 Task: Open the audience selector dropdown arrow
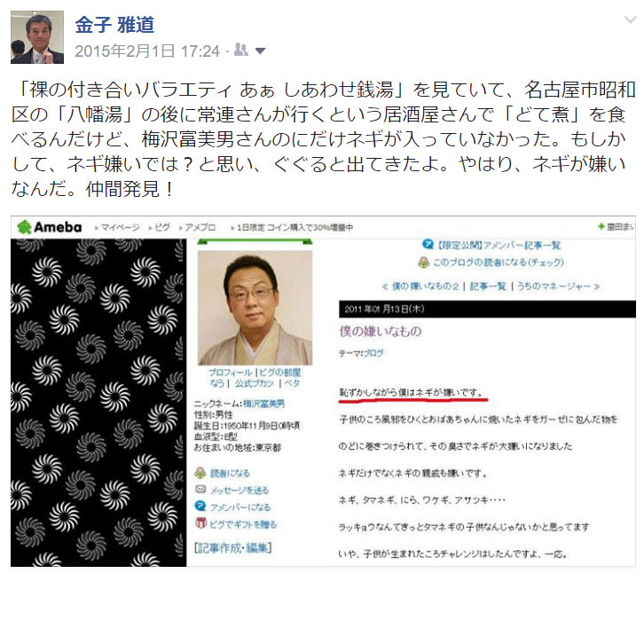tap(260, 51)
